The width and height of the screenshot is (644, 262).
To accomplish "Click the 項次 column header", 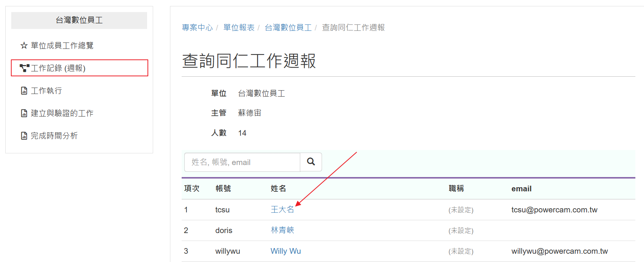I will pos(192,189).
